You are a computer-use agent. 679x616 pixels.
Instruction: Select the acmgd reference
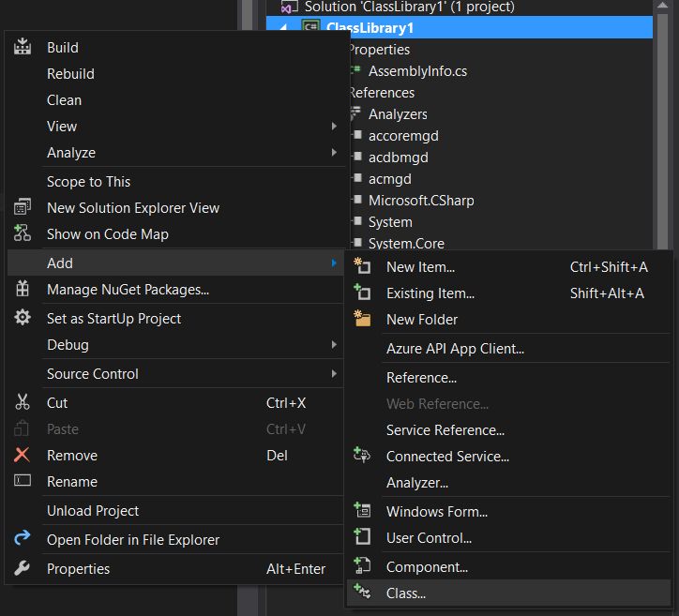[390, 179]
